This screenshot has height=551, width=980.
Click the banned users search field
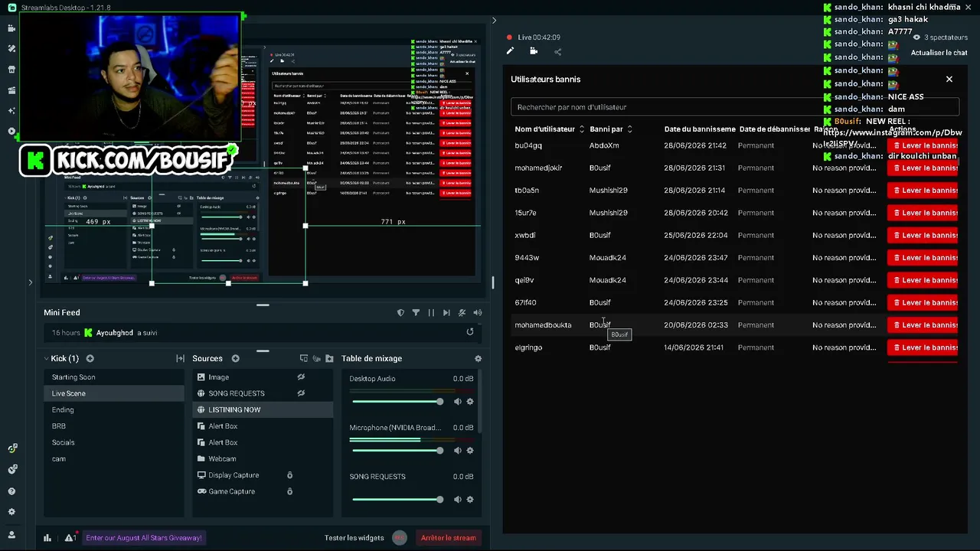[x=735, y=107]
